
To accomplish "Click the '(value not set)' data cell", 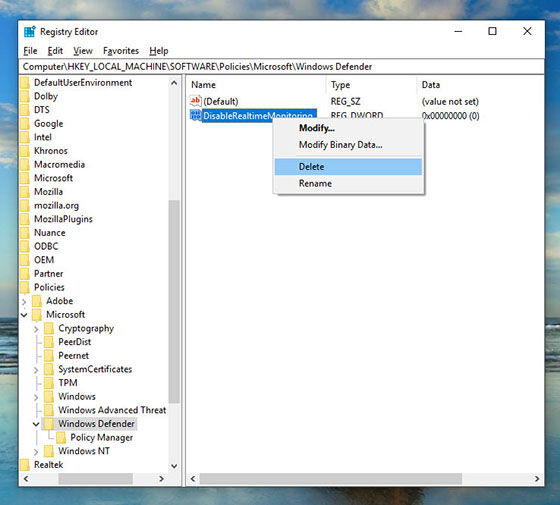I will [450, 101].
